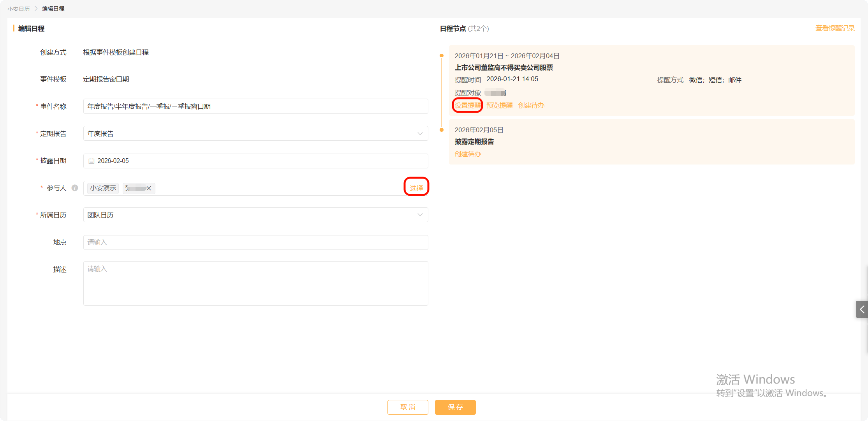Expand the 所属日历 dropdown chevron

tap(420, 215)
